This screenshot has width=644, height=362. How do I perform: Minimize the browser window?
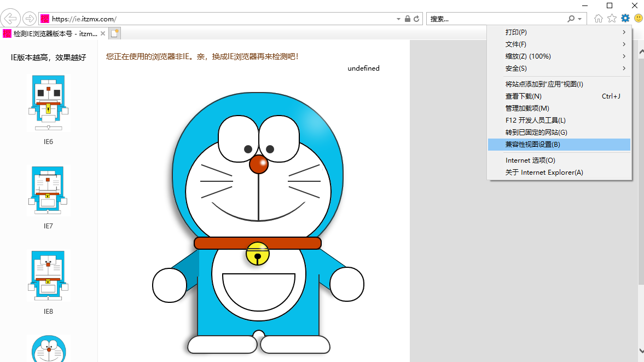point(585,5)
